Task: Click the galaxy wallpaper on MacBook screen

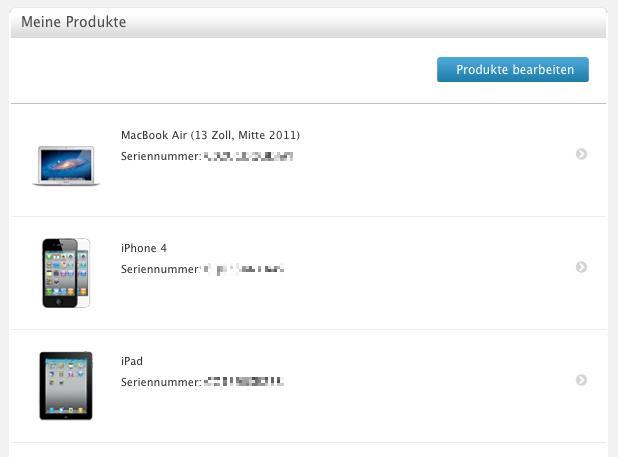Action: [x=66, y=164]
